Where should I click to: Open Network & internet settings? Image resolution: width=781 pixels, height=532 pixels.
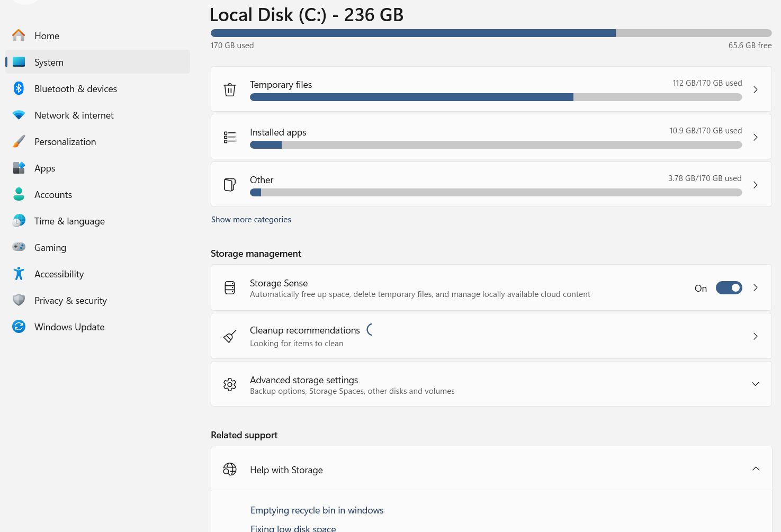[x=97, y=115]
